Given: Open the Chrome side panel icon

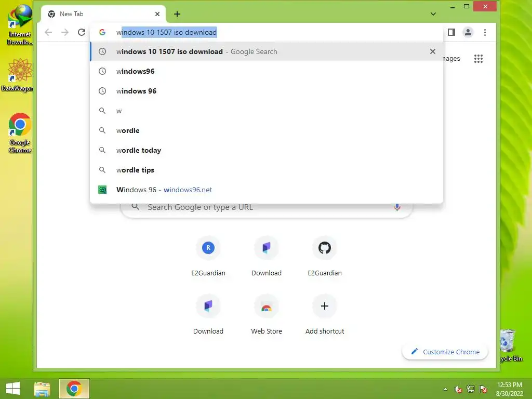Looking at the screenshot, I should [x=451, y=32].
